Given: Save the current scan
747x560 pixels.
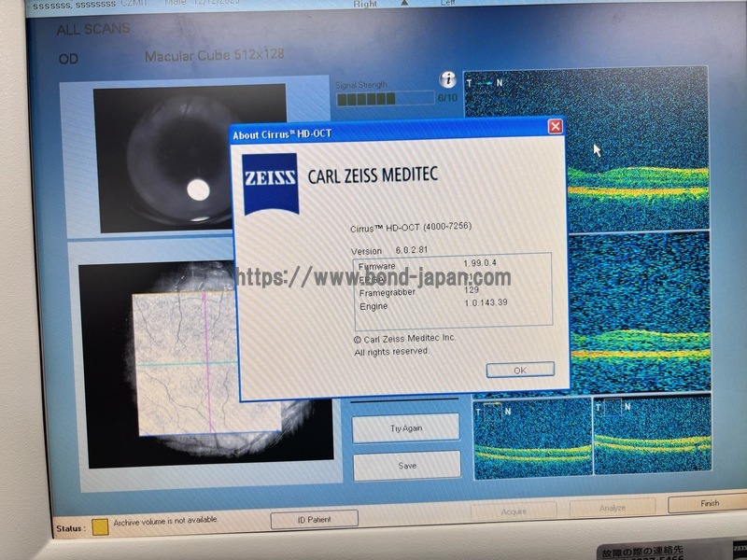Looking at the screenshot, I should pos(406,465).
